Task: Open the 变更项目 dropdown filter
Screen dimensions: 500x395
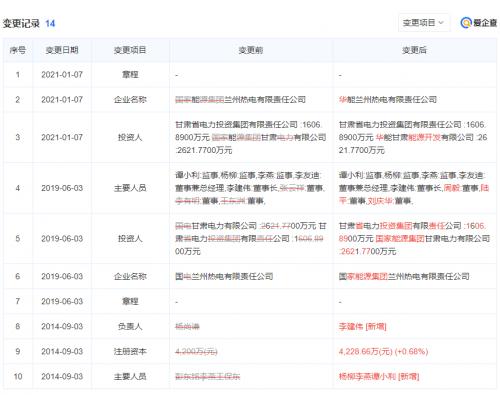Action: [x=424, y=23]
